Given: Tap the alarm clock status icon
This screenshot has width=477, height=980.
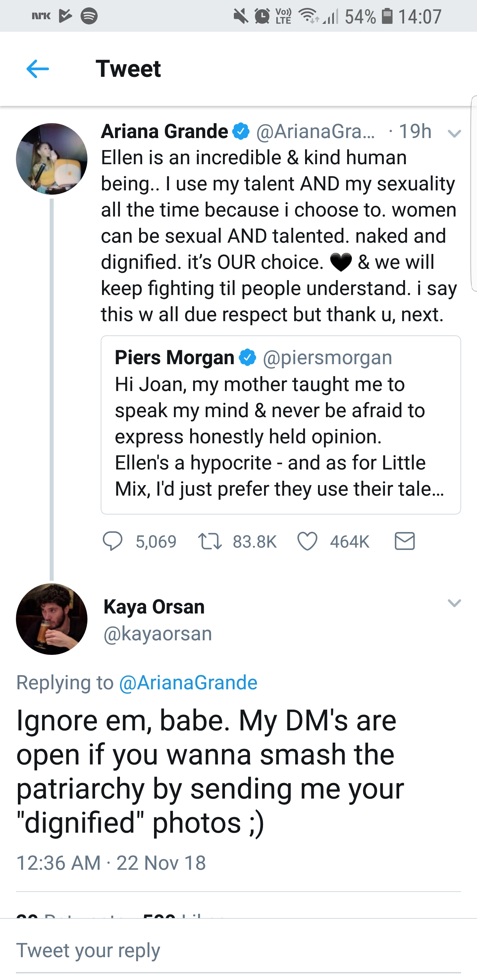Looking at the screenshot, I should point(262,16).
